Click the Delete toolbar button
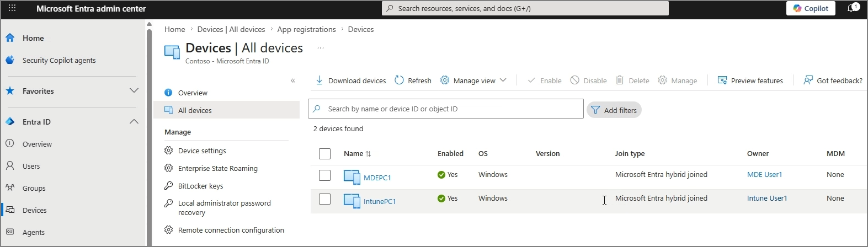 (632, 80)
